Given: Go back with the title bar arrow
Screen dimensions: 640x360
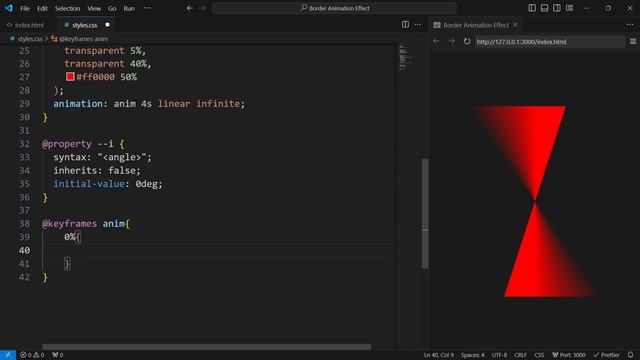Looking at the screenshot, I should (x=190, y=8).
